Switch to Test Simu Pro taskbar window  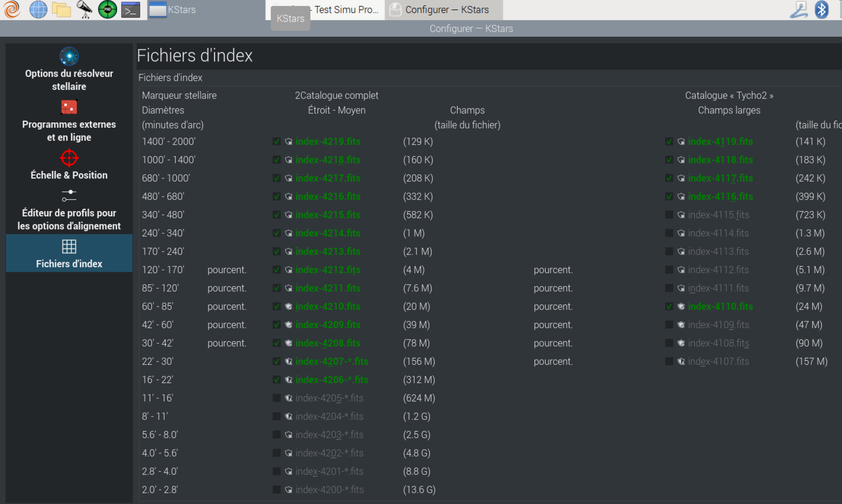coord(346,9)
